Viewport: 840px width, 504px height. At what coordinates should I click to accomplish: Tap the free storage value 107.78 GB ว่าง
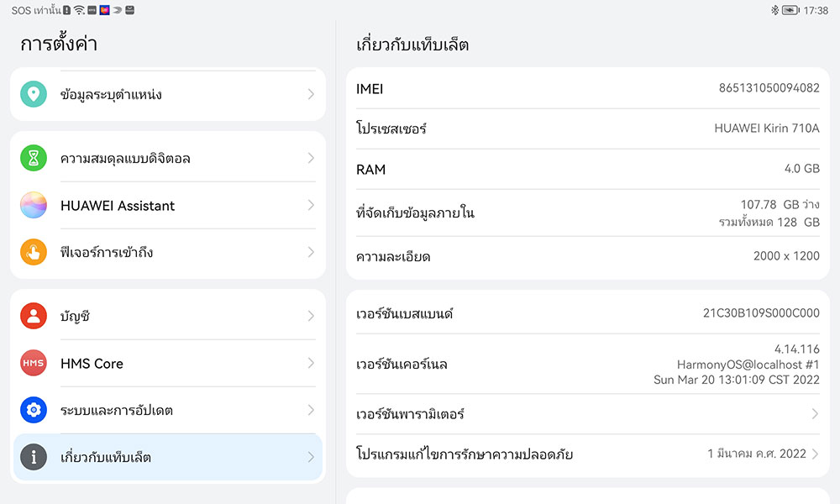(780, 205)
